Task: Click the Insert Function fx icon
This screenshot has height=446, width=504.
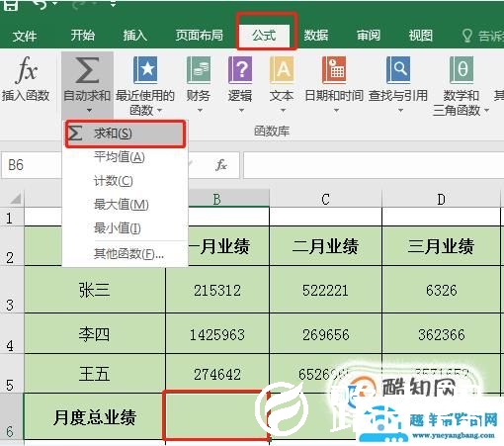Action: pyautogui.click(x=27, y=70)
